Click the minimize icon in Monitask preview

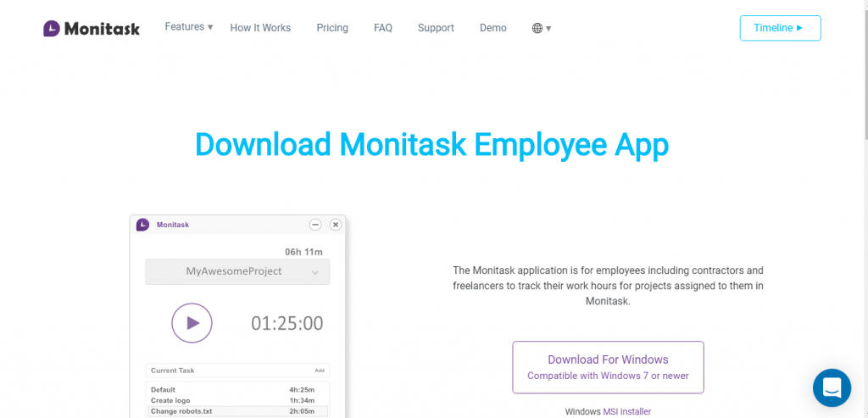[x=315, y=224]
